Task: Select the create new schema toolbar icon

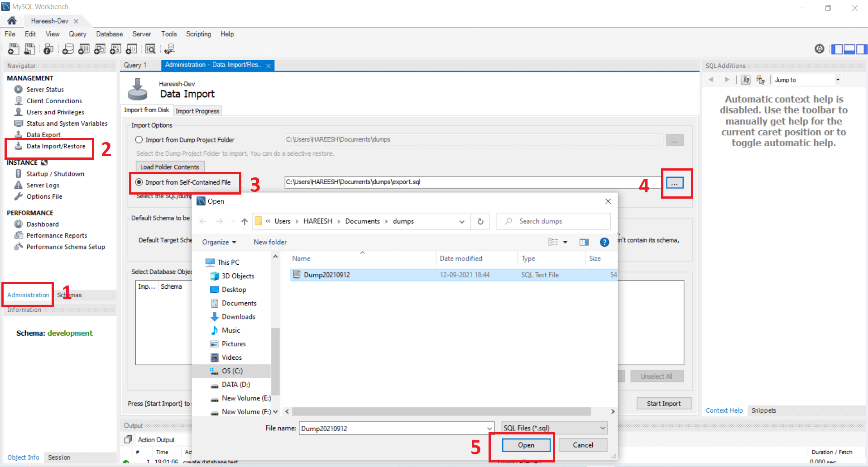Action: tap(68, 49)
